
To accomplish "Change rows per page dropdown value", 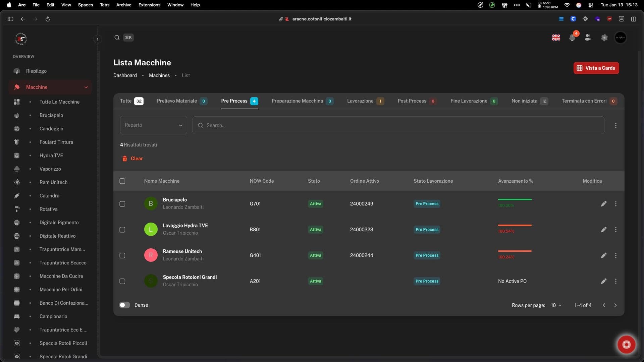I will pos(556,305).
